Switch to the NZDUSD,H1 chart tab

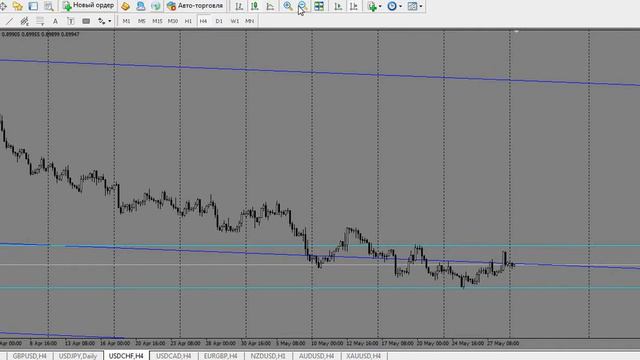268,356
